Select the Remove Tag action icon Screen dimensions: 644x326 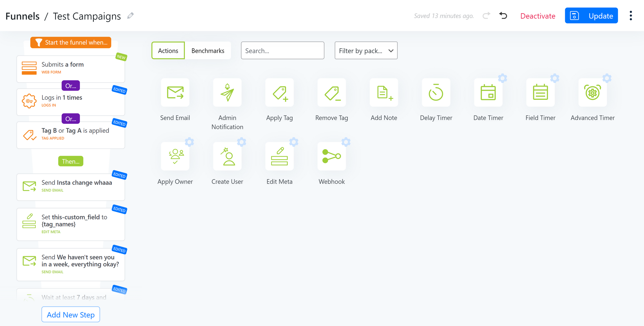[x=332, y=92]
